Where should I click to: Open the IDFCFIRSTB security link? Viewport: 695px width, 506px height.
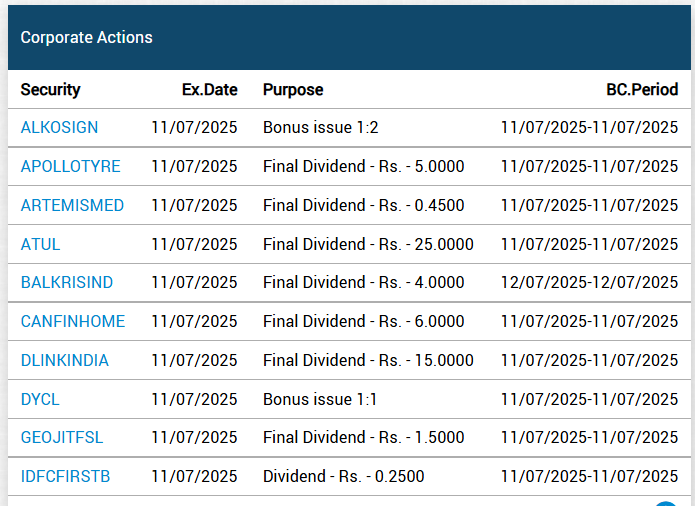coord(66,477)
